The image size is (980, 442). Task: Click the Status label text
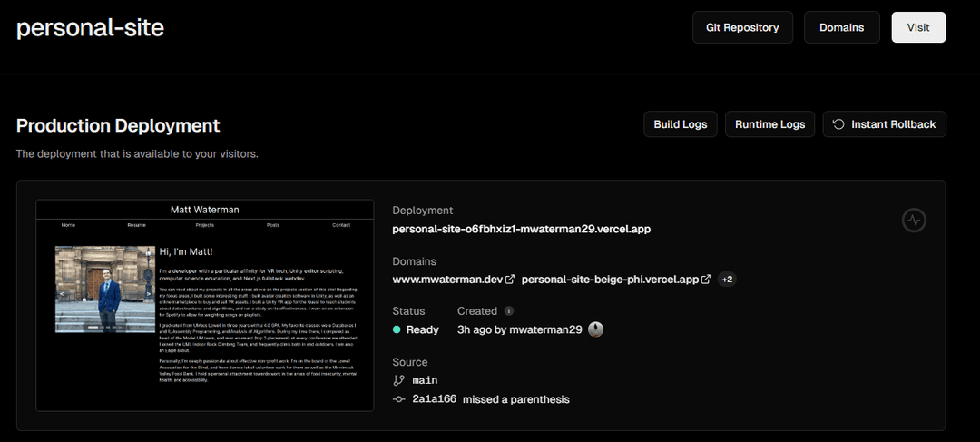tap(408, 311)
